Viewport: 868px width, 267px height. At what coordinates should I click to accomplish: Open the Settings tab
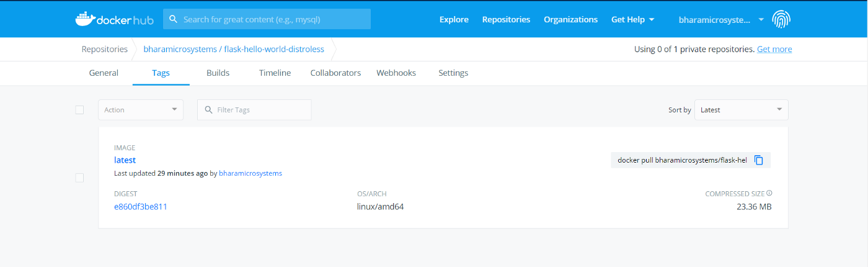point(453,73)
